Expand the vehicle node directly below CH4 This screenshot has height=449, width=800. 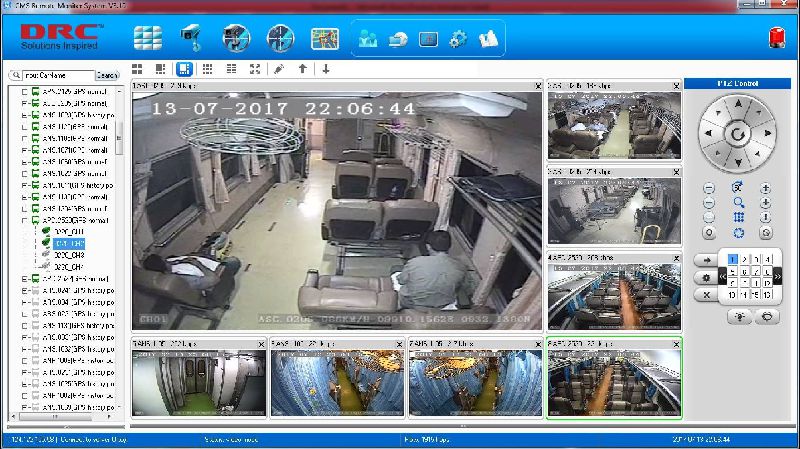point(24,279)
